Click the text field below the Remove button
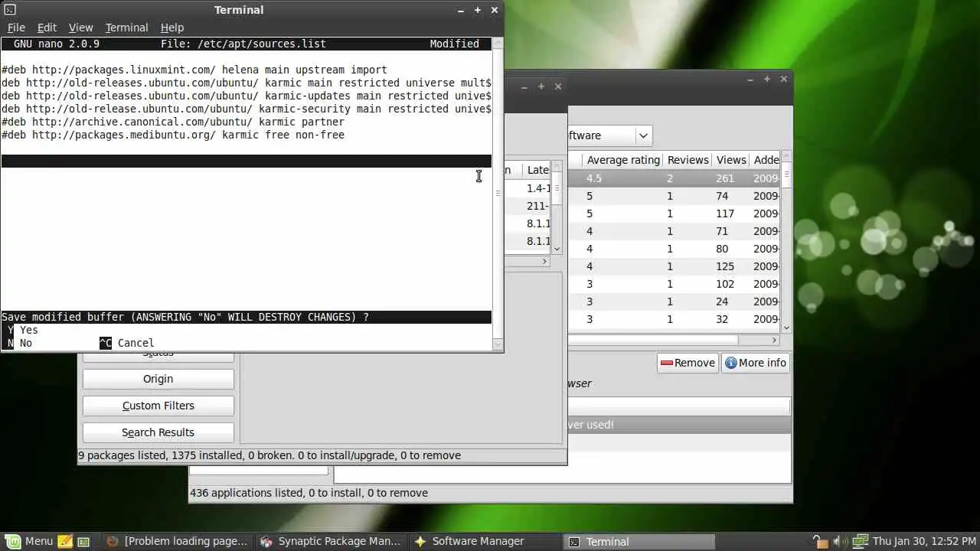The image size is (980, 551). click(x=678, y=406)
